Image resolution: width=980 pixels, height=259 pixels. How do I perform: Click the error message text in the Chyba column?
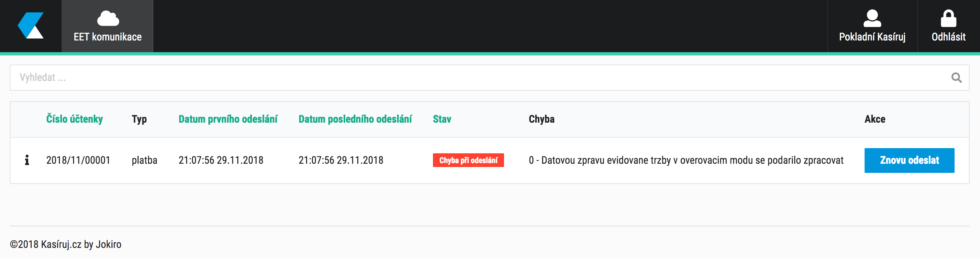[686, 160]
